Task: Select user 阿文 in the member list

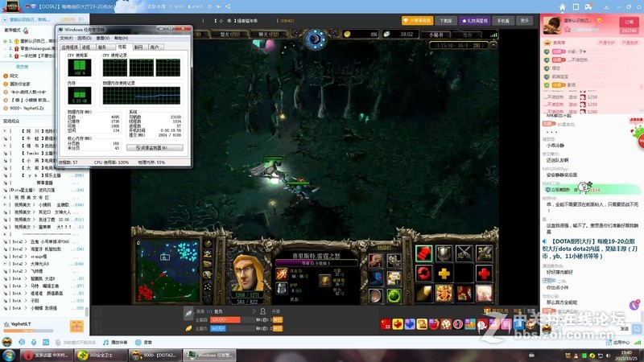Action: point(14,76)
